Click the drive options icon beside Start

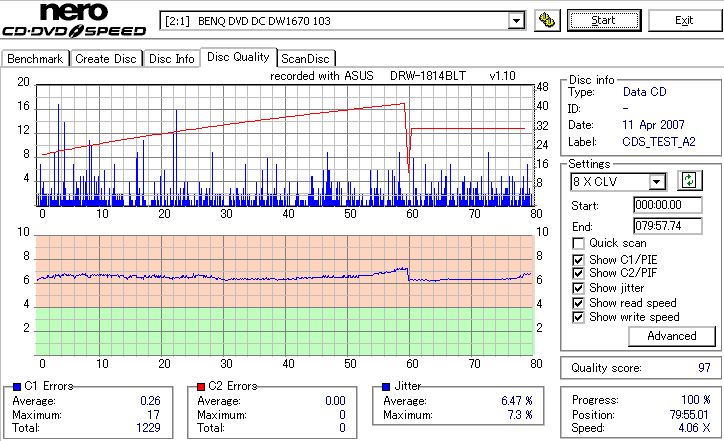[x=547, y=20]
